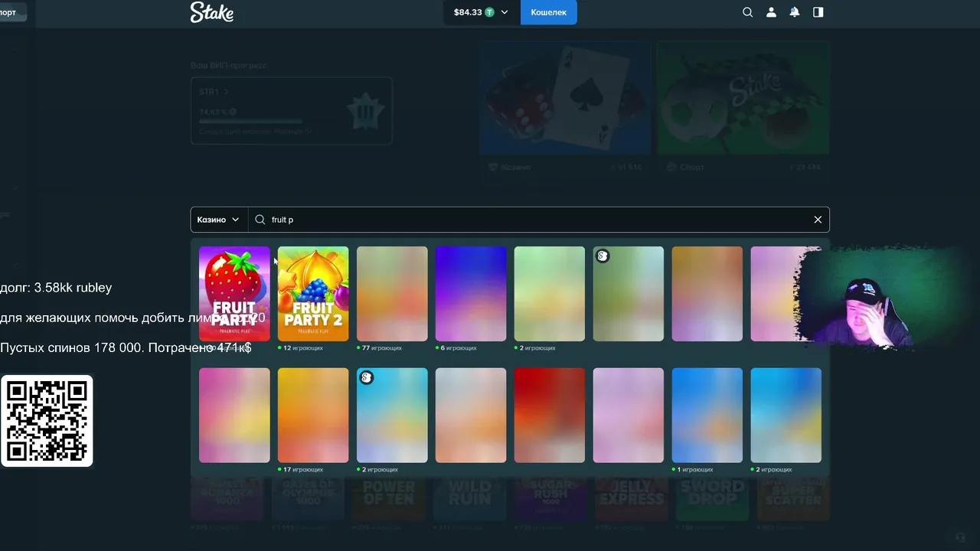Clear the search with the X icon
The image size is (980, 551).
tap(818, 220)
